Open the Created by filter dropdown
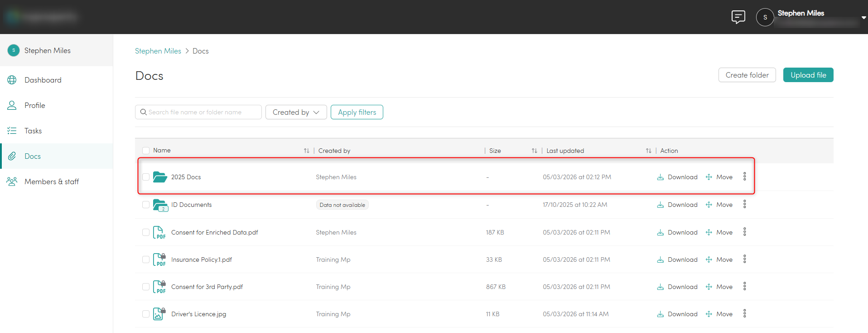 tap(296, 112)
